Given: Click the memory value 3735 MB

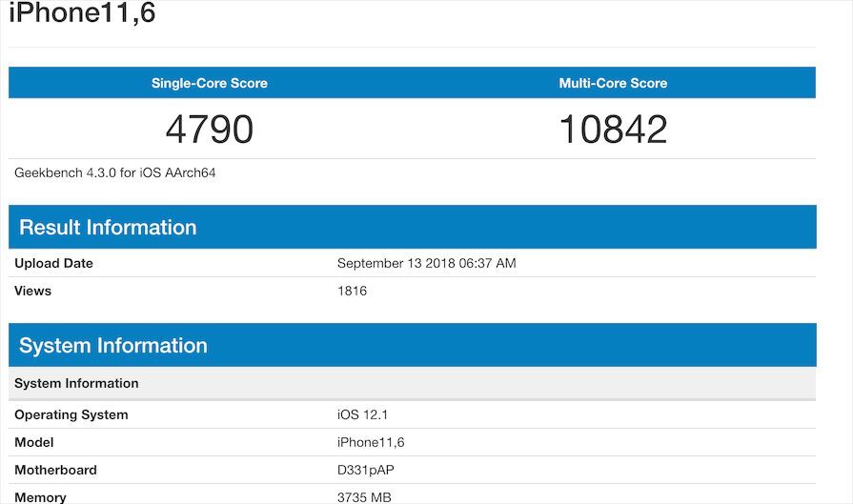Looking at the screenshot, I should (x=364, y=497).
